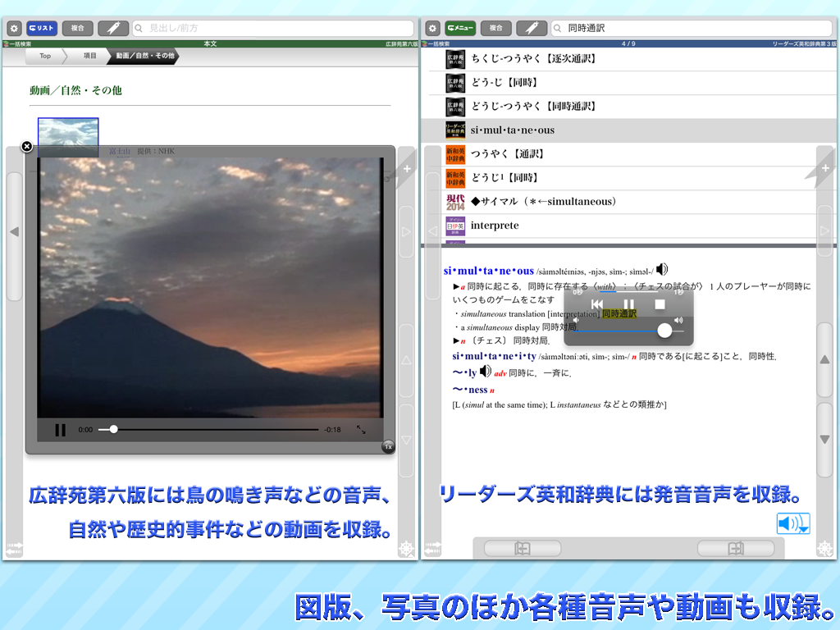The width and height of the screenshot is (840, 630).
Task: Play pronunciation of the ～ly adverb
Action: coord(486,371)
